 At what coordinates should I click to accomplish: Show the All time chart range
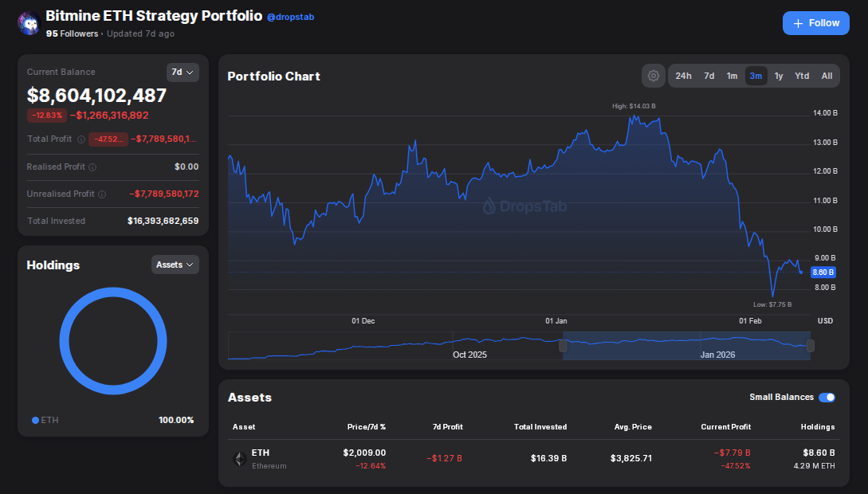[827, 76]
